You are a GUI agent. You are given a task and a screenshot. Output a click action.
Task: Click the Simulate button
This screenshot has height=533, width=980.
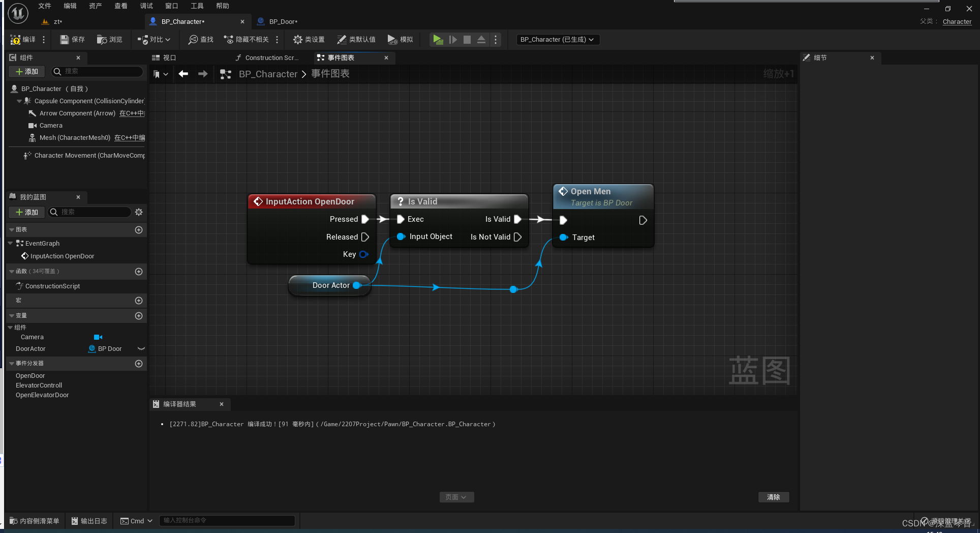tap(400, 39)
